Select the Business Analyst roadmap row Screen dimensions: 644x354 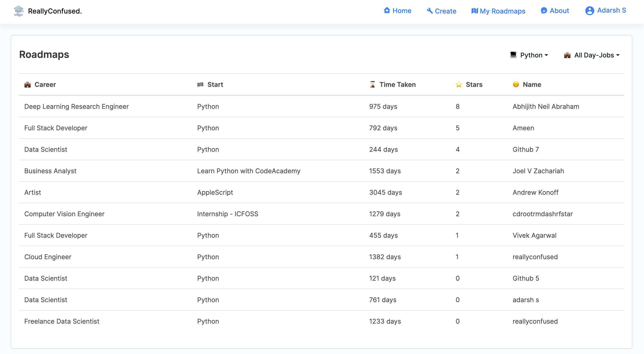pos(50,171)
